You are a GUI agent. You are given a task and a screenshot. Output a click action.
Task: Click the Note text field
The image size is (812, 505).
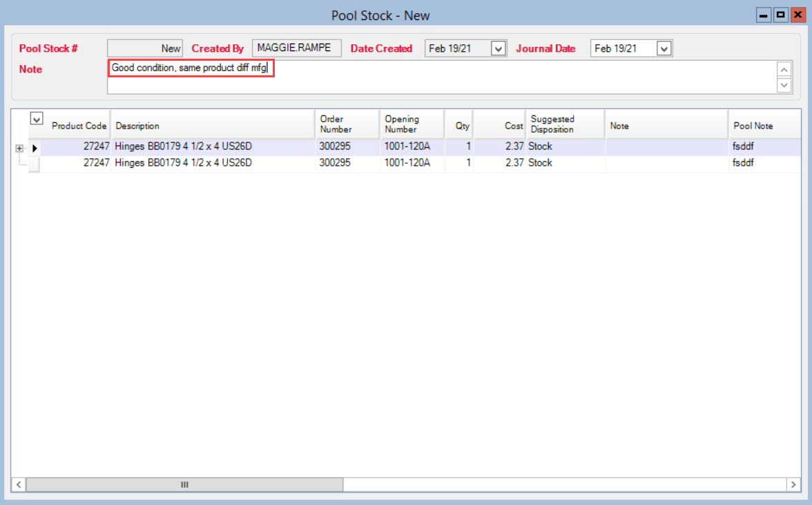[442, 77]
